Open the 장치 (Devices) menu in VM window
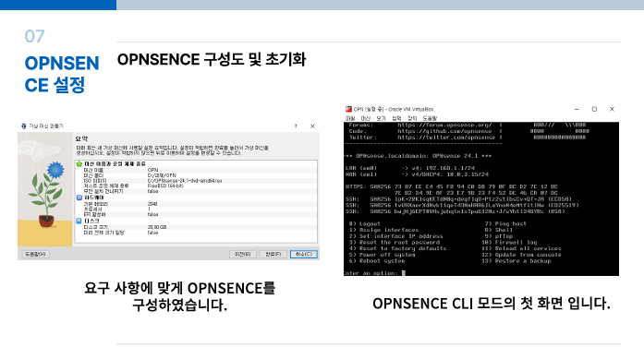644x359 pixels. [x=412, y=118]
